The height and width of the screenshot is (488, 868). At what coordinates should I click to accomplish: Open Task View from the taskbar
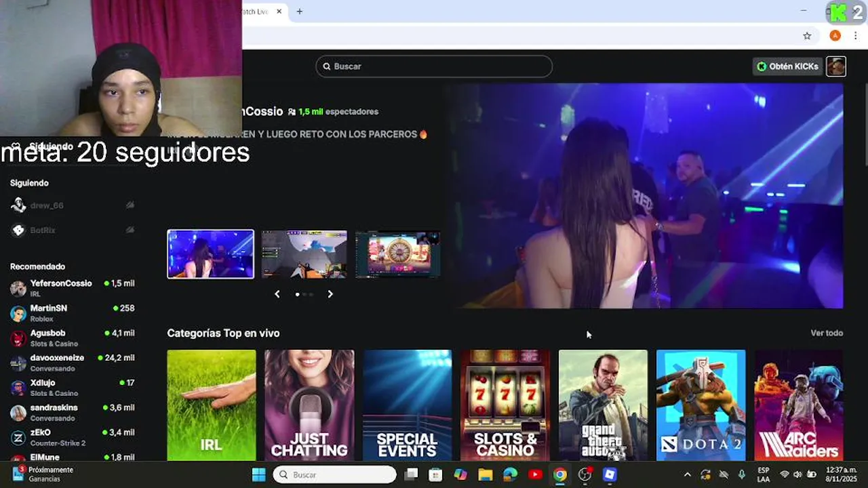tap(411, 474)
